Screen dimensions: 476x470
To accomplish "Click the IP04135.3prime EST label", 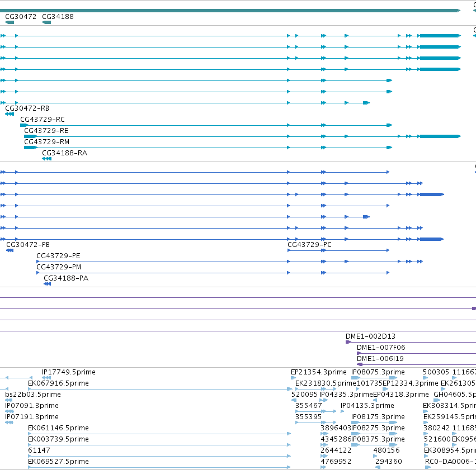I will point(367,406).
